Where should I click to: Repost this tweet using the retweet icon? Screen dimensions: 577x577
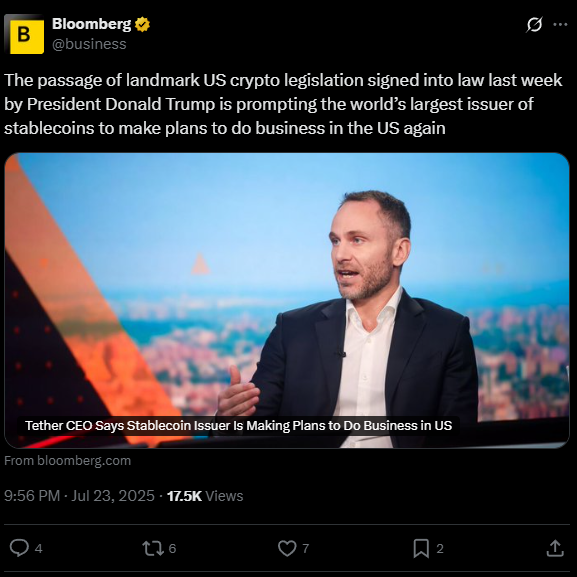(153, 548)
